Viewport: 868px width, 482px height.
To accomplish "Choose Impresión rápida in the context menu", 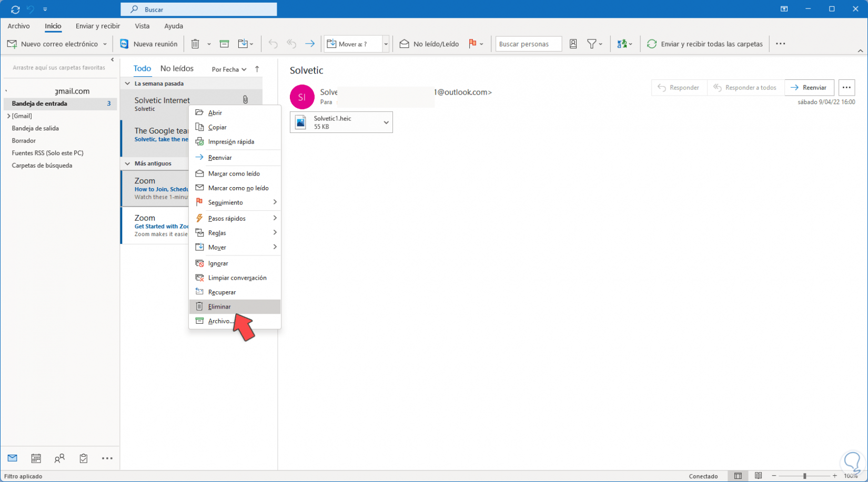I will click(235, 141).
